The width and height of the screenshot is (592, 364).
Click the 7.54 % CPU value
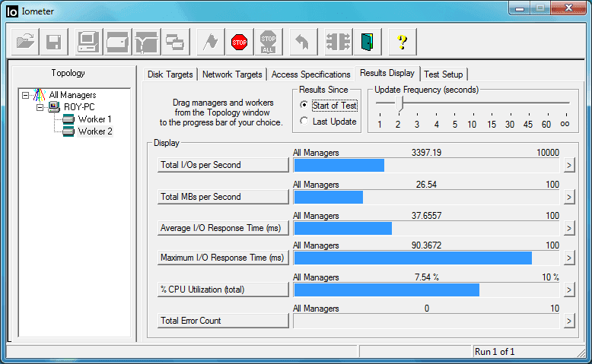pyautogui.click(x=427, y=277)
